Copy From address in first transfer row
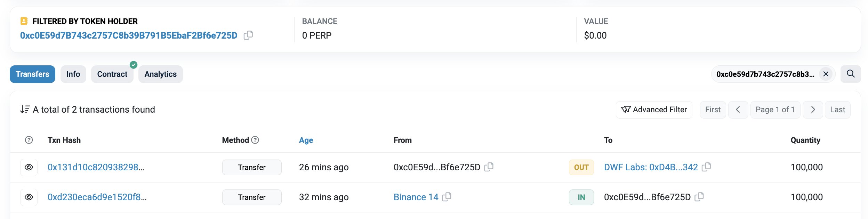The width and height of the screenshot is (868, 219). pos(489,167)
